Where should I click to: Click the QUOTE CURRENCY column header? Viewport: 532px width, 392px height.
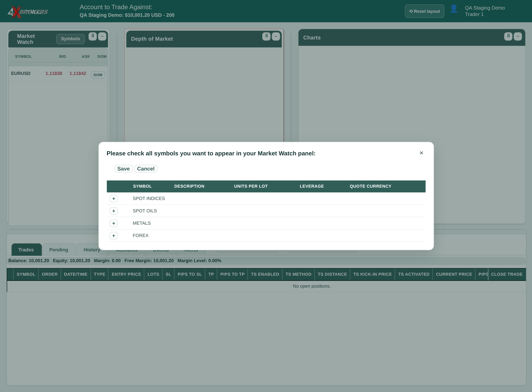(x=371, y=186)
